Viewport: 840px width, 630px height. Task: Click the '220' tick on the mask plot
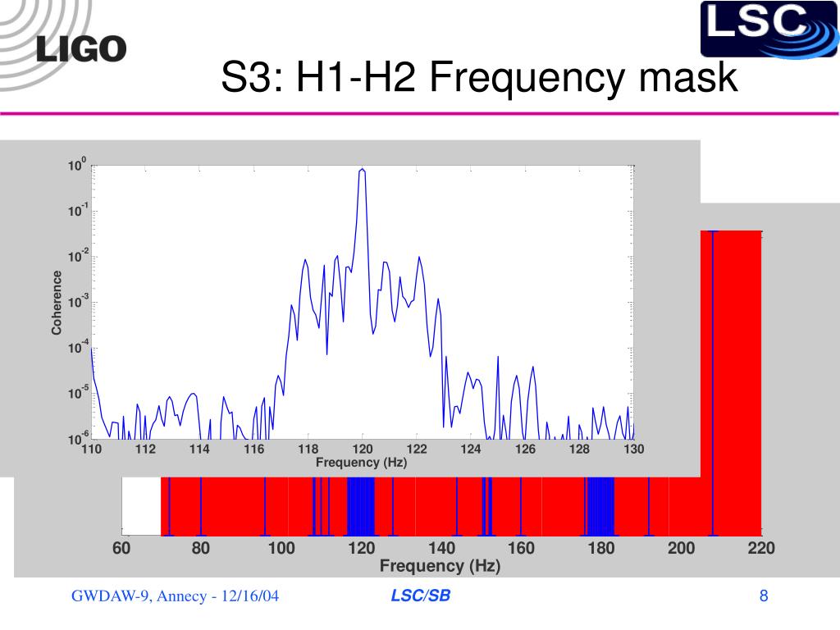click(x=761, y=548)
